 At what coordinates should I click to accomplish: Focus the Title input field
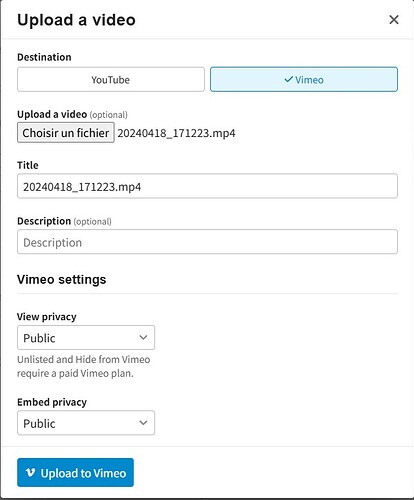pos(207,186)
